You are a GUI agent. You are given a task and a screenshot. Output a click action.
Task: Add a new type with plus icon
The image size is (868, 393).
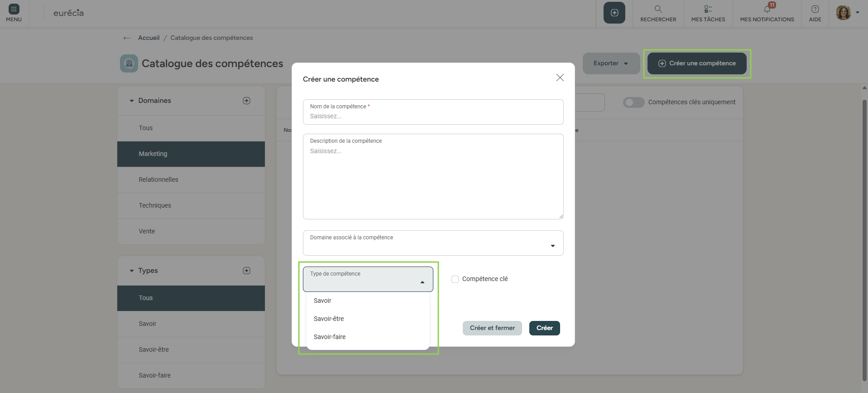click(246, 271)
